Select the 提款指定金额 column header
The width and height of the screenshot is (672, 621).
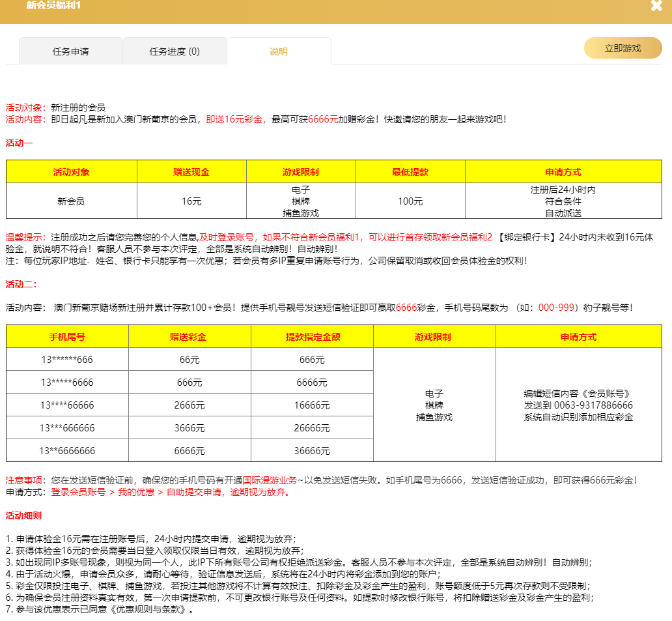click(x=312, y=337)
